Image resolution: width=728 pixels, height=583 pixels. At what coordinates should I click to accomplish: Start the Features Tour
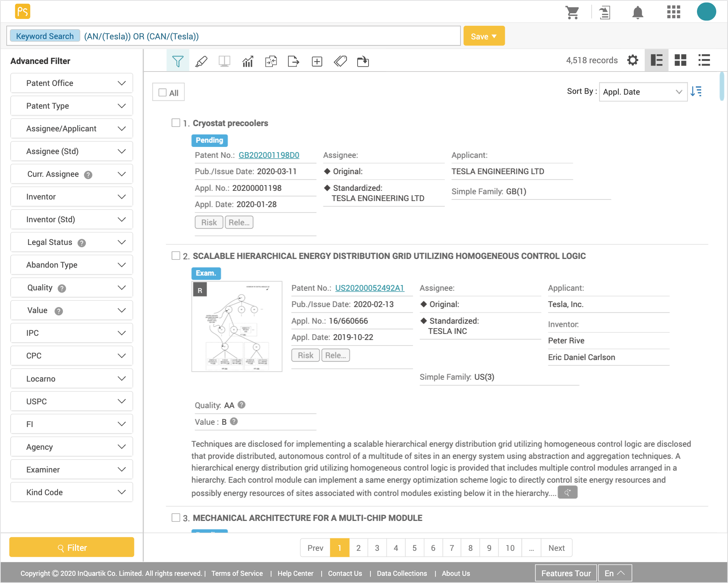click(566, 573)
